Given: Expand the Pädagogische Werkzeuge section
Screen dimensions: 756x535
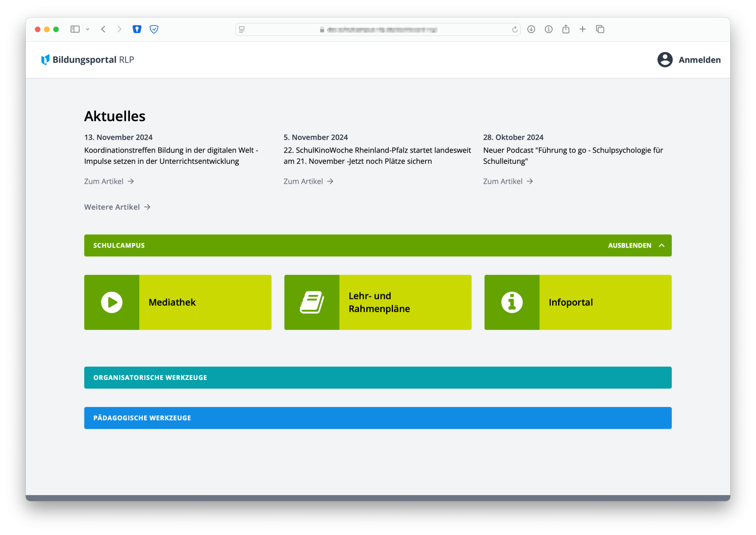Looking at the screenshot, I should pyautogui.click(x=378, y=418).
